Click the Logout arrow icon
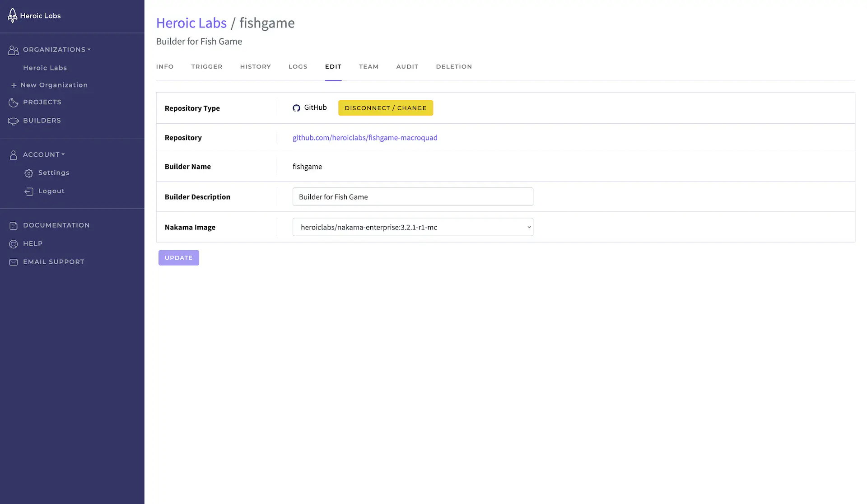 29,191
